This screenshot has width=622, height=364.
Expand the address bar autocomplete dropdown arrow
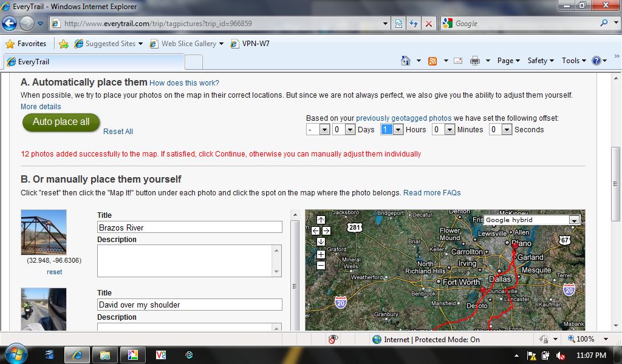coord(384,24)
